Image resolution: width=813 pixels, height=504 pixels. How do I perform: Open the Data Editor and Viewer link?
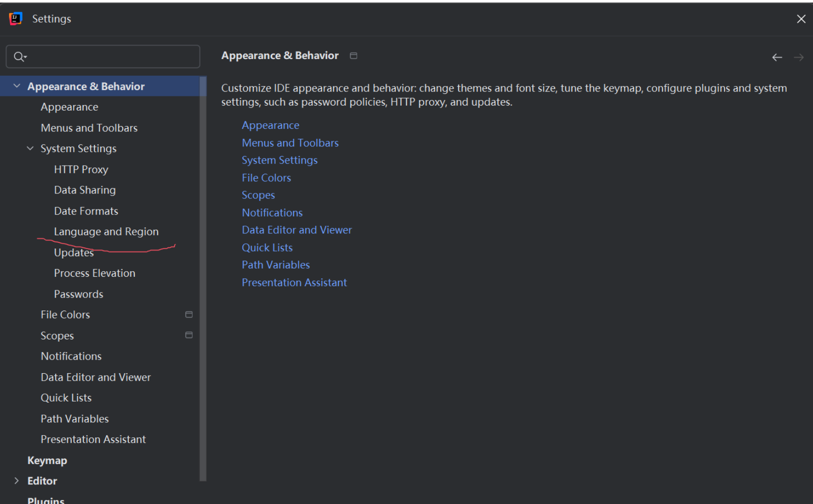pyautogui.click(x=297, y=230)
